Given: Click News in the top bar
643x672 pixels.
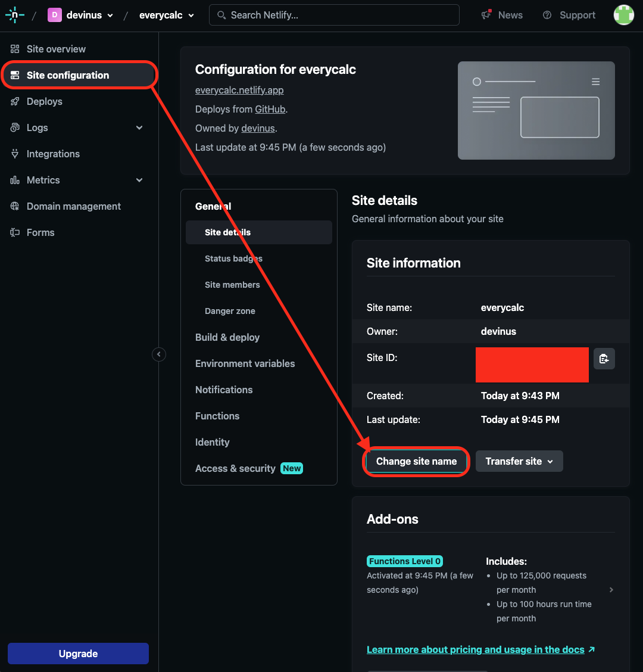Looking at the screenshot, I should point(510,15).
